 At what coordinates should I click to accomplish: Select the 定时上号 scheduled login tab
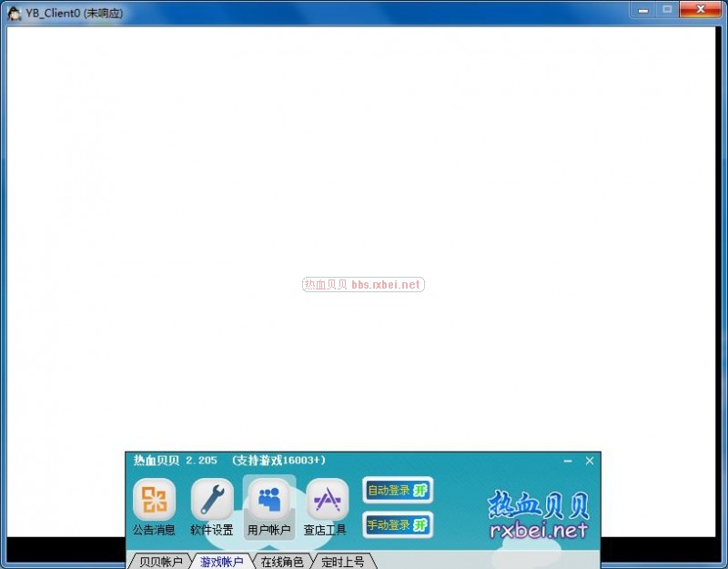342,562
